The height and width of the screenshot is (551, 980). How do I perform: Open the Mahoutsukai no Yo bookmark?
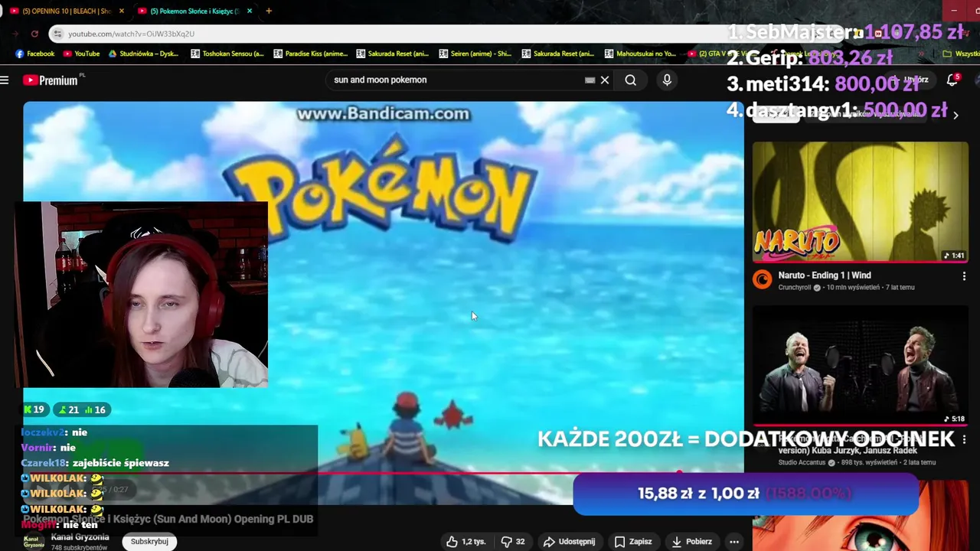pyautogui.click(x=641, y=54)
